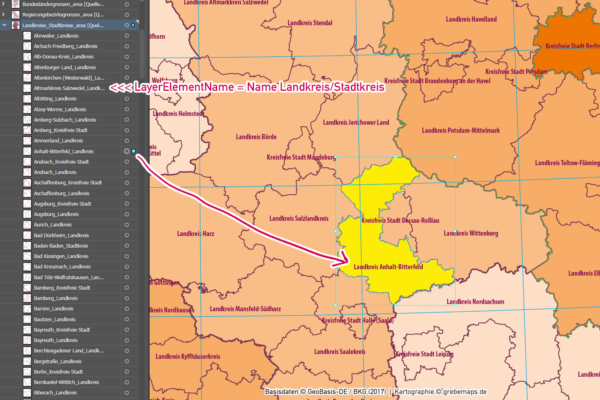Click target circle of Bautzen_Landkreis
The image size is (600, 400).
click(x=127, y=319)
